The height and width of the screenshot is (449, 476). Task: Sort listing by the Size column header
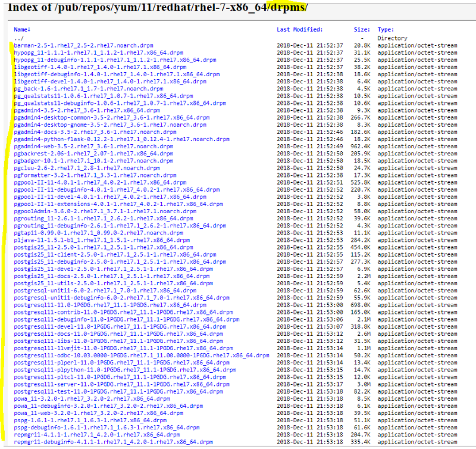point(362,29)
